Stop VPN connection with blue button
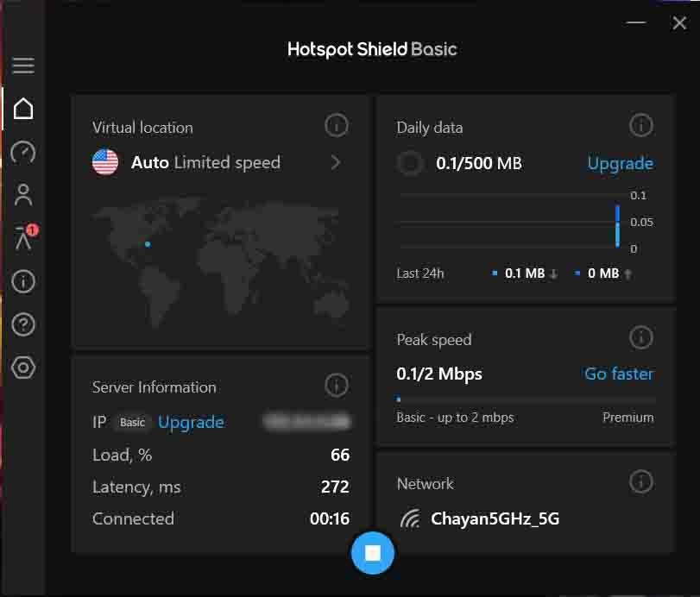This screenshot has width=700, height=597. [373, 553]
